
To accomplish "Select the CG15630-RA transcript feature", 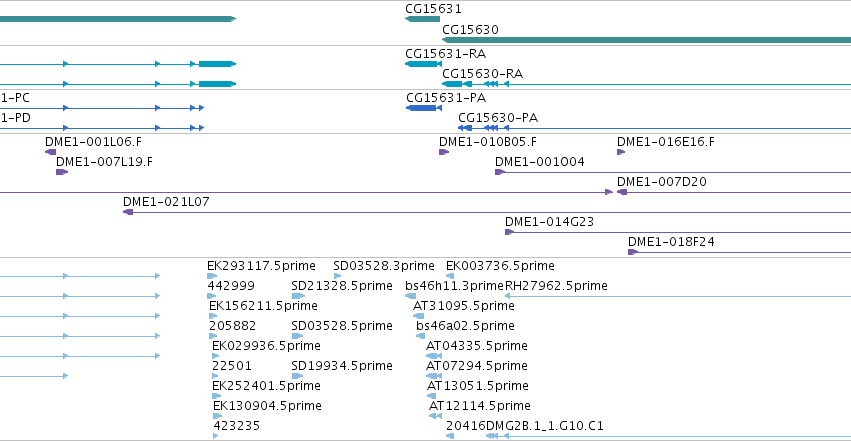I will tap(646, 84).
